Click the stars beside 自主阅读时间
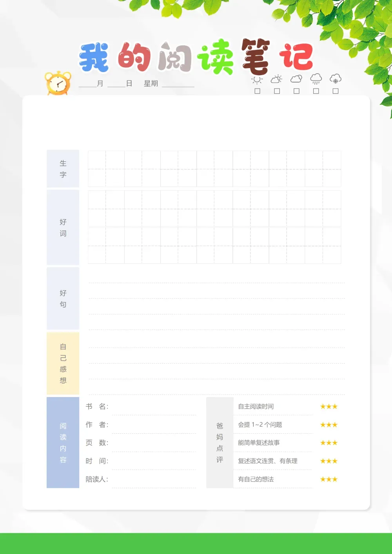The height and width of the screenshot is (554, 392). [329, 407]
